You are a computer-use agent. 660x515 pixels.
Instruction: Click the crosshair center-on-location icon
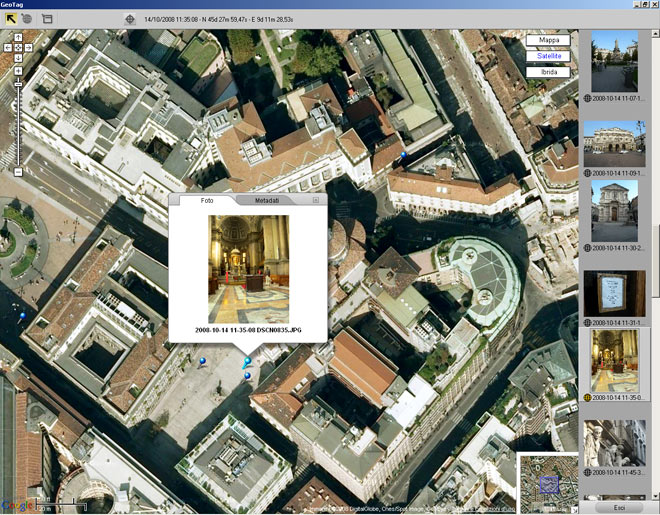pos(130,19)
